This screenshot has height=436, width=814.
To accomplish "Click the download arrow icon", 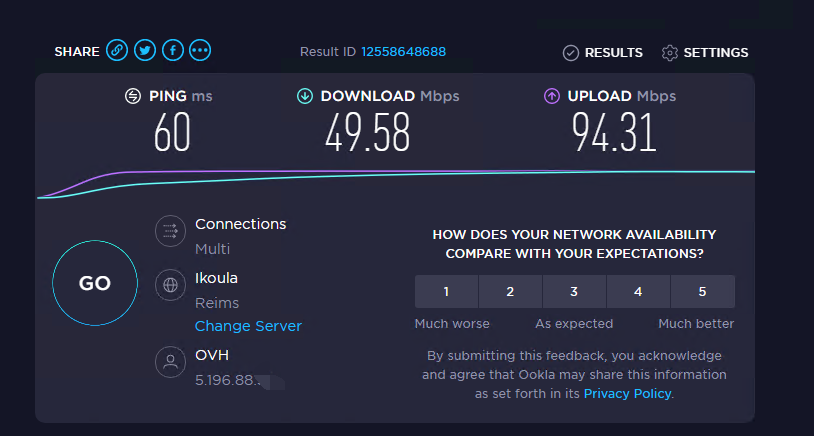I will 305,96.
